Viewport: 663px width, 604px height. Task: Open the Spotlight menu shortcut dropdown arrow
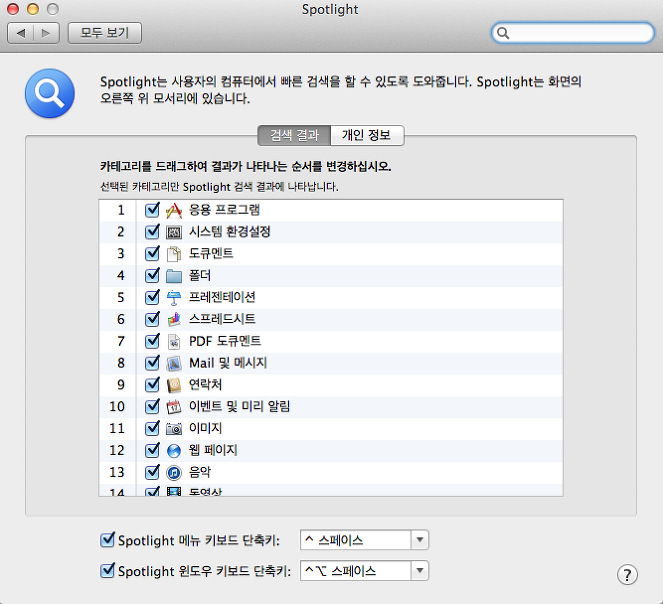[419, 540]
